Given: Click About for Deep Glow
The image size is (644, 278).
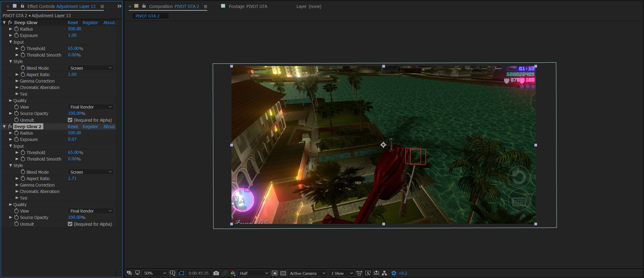Looking at the screenshot, I should pyautogui.click(x=110, y=23).
